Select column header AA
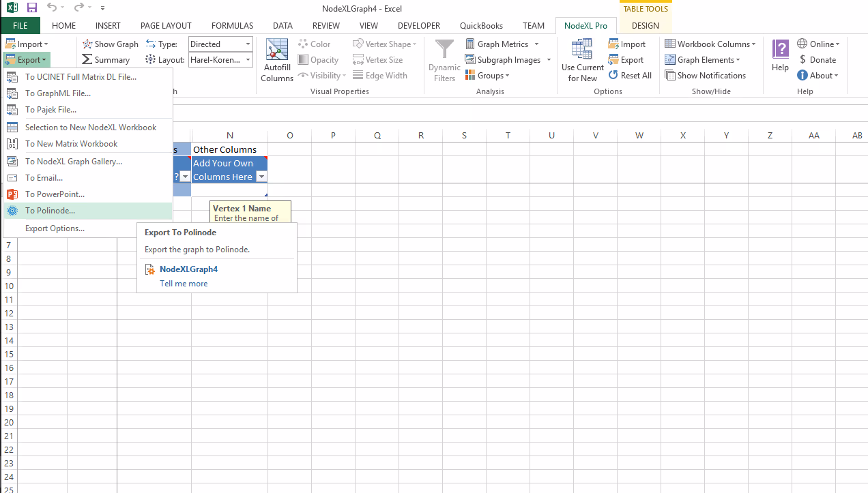The width and height of the screenshot is (868, 493). [814, 136]
